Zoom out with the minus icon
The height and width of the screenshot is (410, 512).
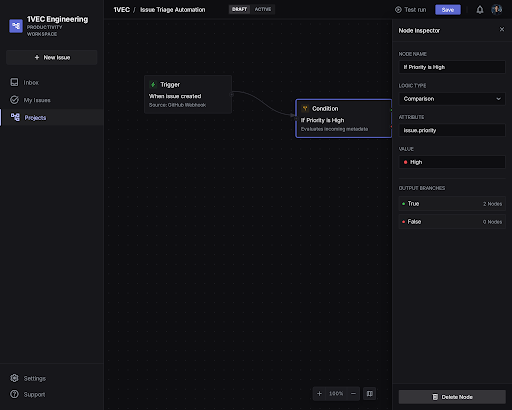coord(353,394)
